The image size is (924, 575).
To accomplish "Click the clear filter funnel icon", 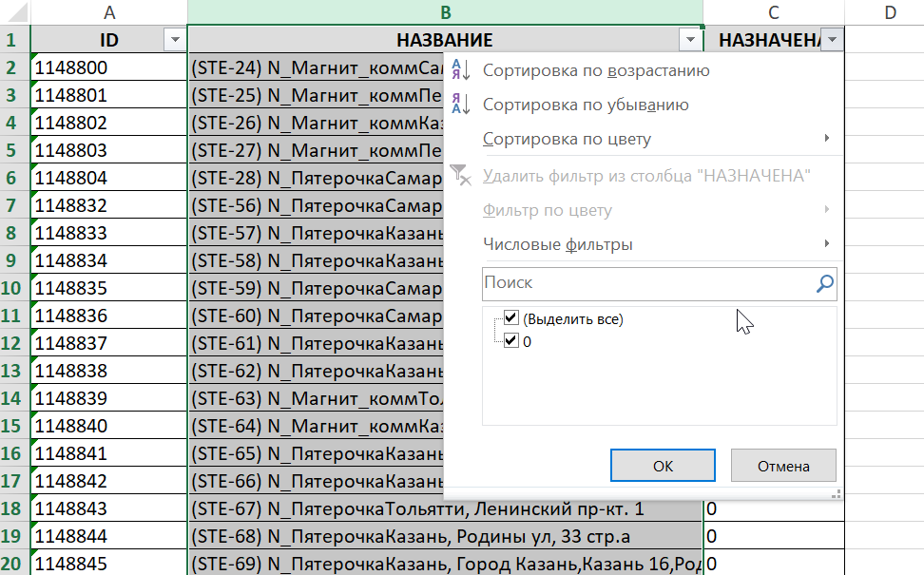I will 460,175.
